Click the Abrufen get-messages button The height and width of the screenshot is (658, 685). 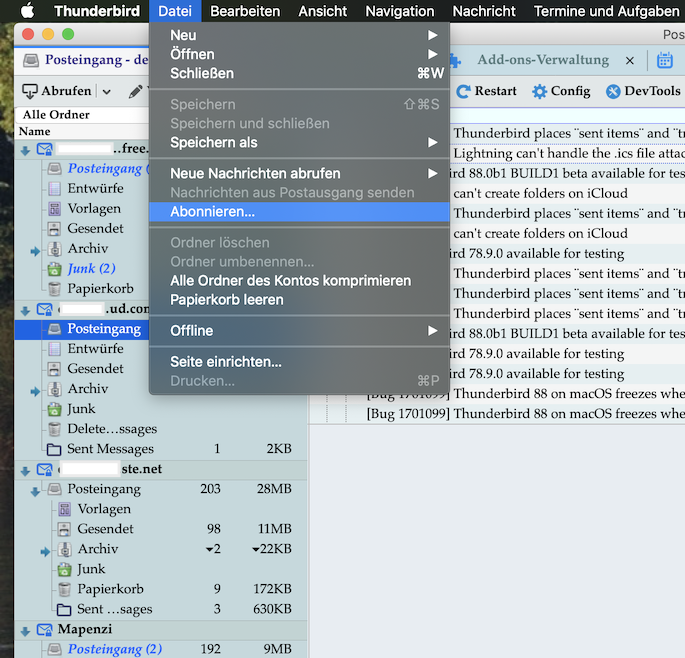[x=57, y=91]
